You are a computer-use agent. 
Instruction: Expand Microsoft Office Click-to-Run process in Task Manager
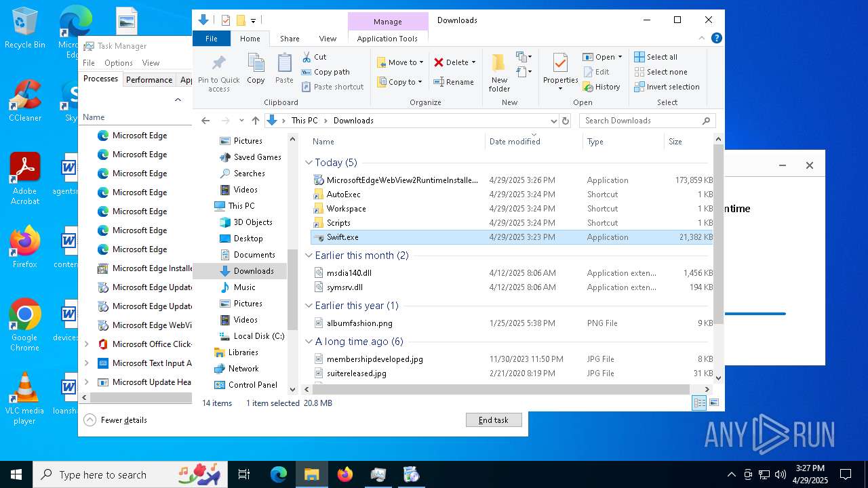pos(86,344)
